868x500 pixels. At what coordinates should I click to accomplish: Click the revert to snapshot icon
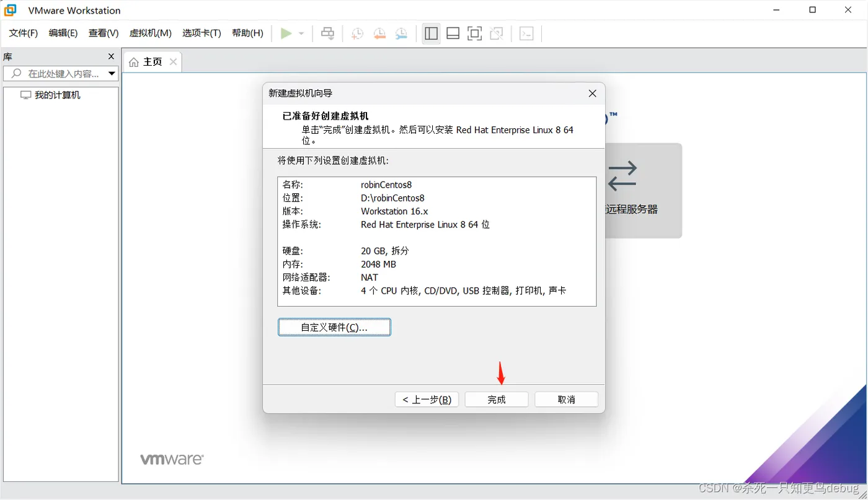pos(379,33)
